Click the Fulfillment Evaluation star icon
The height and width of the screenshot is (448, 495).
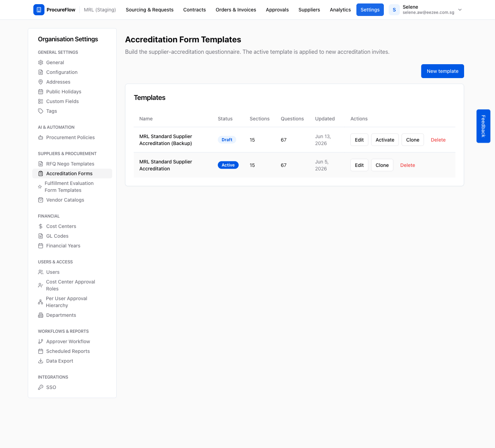pos(40,187)
